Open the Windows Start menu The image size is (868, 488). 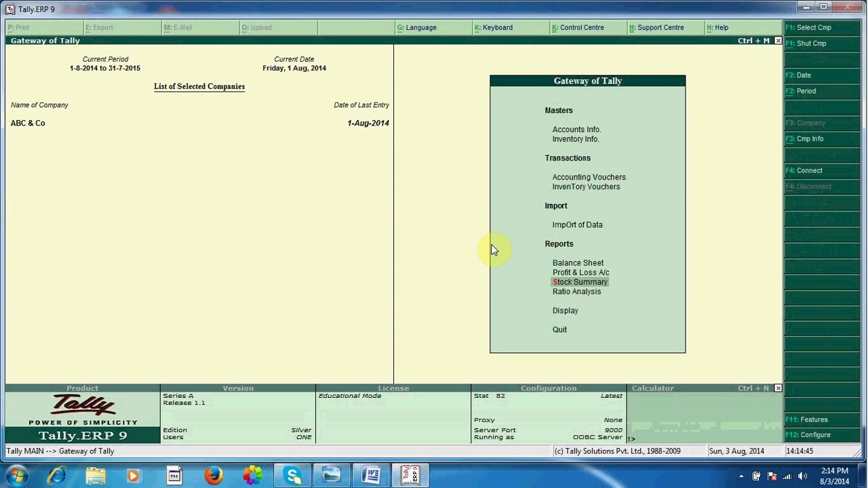[x=16, y=476]
